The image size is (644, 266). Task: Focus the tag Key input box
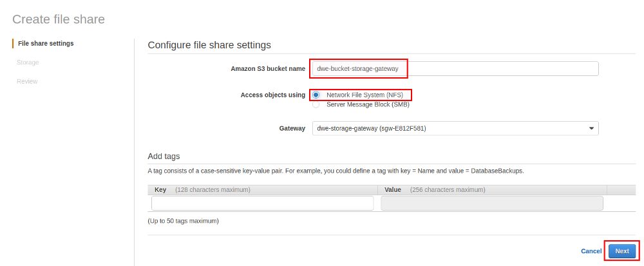click(x=263, y=203)
